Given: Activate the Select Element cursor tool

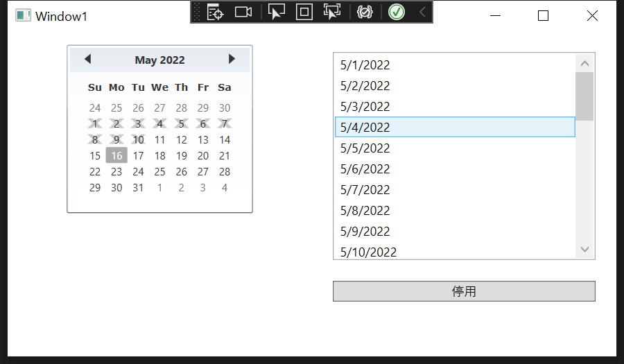Looking at the screenshot, I should (276, 12).
